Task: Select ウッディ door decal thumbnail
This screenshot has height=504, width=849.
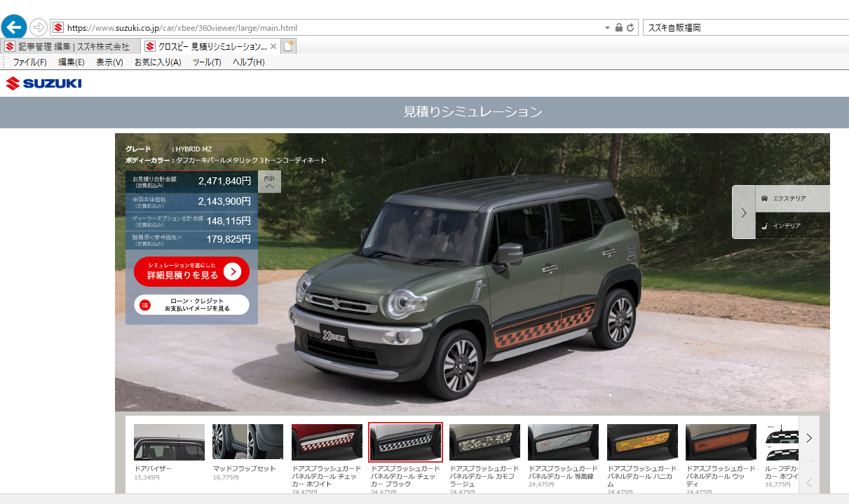Action: pos(721,442)
